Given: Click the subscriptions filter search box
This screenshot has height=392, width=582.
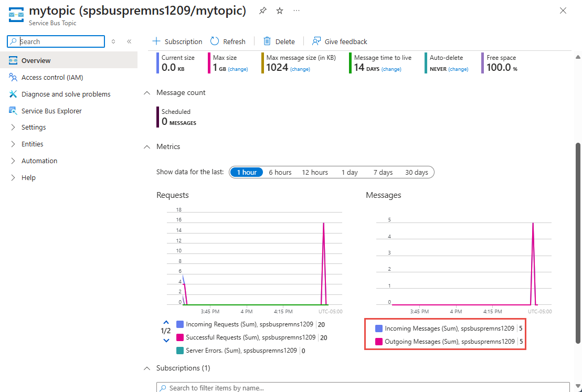Looking at the screenshot, I should click(362, 388).
